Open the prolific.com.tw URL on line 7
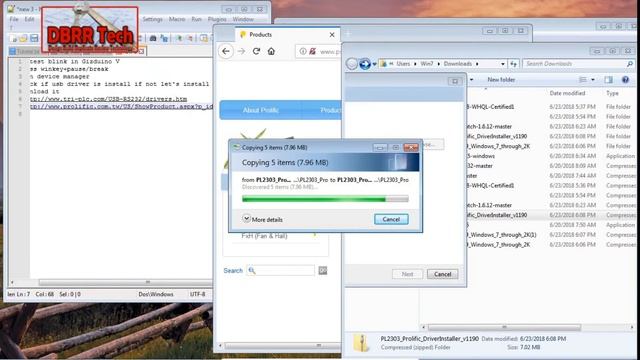Image resolution: width=640 pixels, height=360 pixels. pyautogui.click(x=121, y=107)
